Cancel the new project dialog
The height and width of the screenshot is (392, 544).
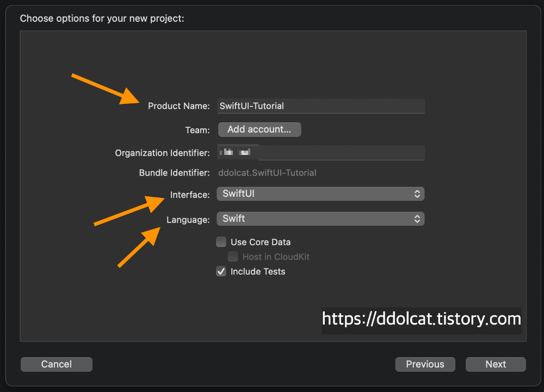click(57, 364)
